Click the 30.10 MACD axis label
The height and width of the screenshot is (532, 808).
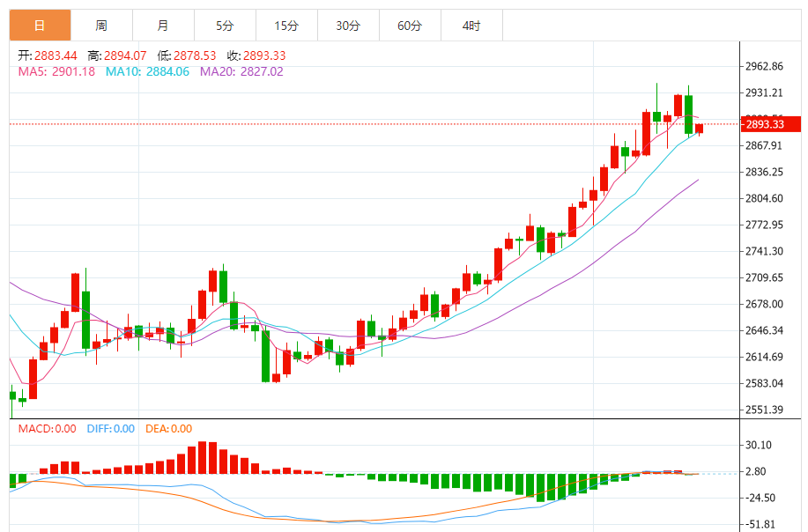759,445
